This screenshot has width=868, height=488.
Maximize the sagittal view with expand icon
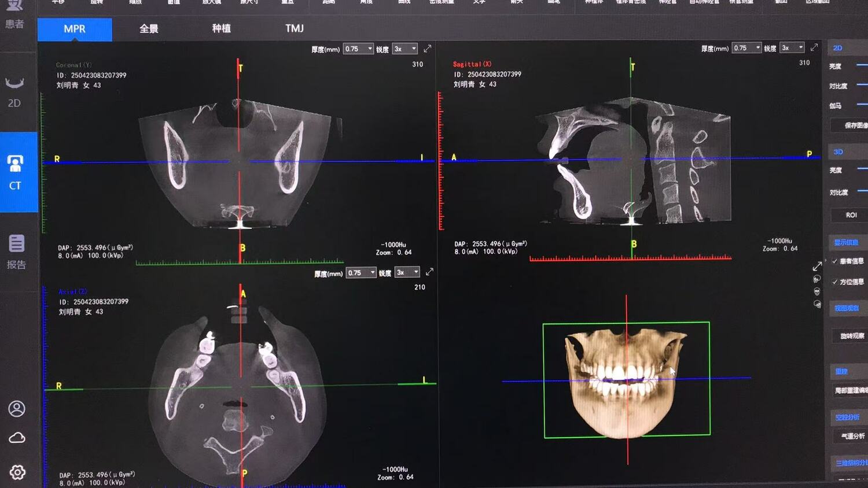coord(814,47)
